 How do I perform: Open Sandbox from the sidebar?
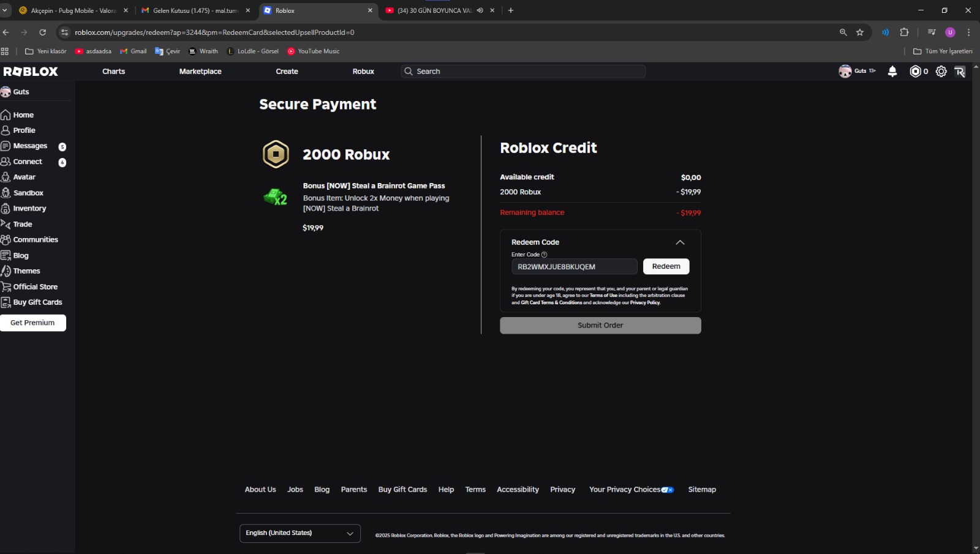[23, 193]
